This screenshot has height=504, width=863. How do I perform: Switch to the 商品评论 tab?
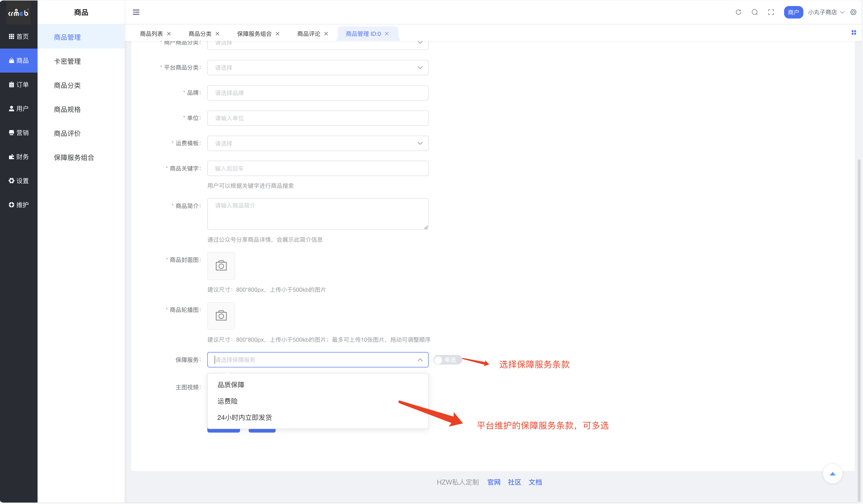coord(309,34)
